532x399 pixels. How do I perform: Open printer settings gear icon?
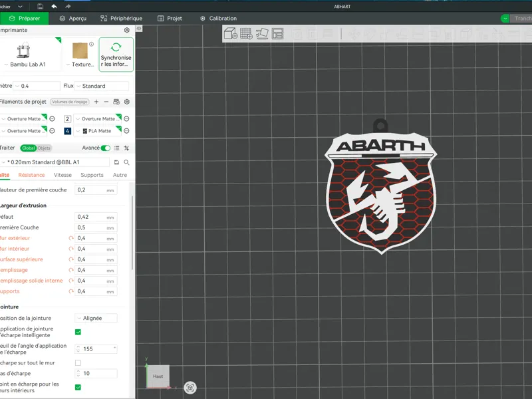pyautogui.click(x=127, y=30)
